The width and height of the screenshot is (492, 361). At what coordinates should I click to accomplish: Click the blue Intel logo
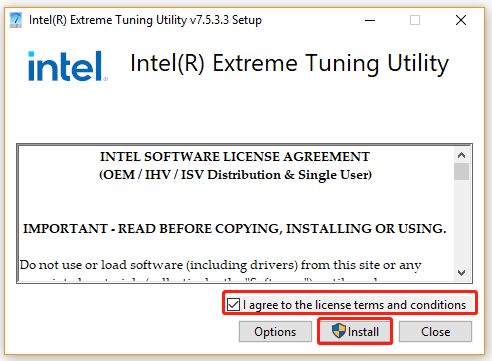pos(68,66)
